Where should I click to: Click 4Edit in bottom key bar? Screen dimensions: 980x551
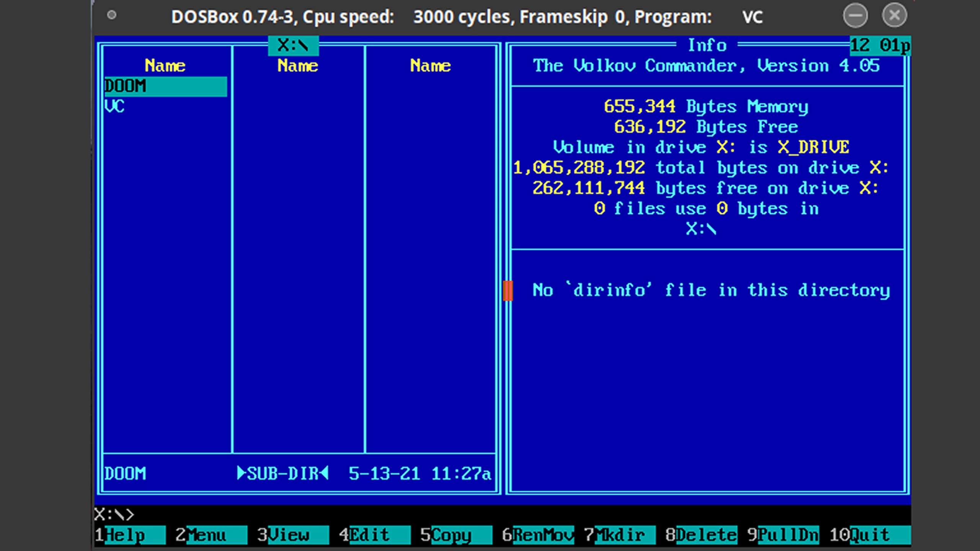(x=374, y=535)
